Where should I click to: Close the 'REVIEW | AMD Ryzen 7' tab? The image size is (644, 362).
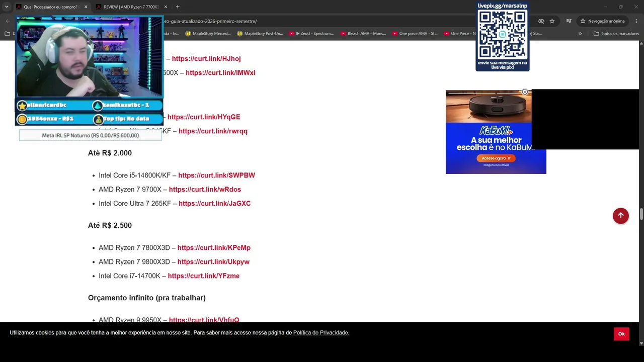165,7
